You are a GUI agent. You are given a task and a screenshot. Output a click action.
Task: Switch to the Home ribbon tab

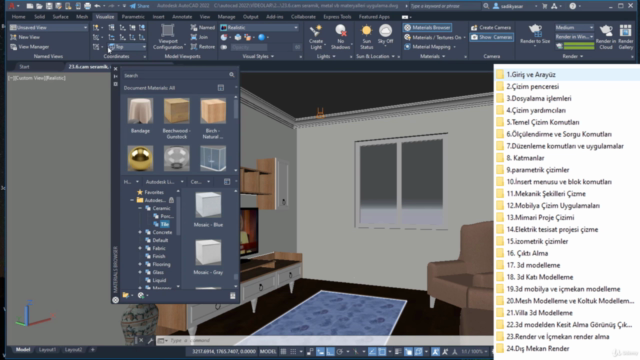pyautogui.click(x=18, y=17)
